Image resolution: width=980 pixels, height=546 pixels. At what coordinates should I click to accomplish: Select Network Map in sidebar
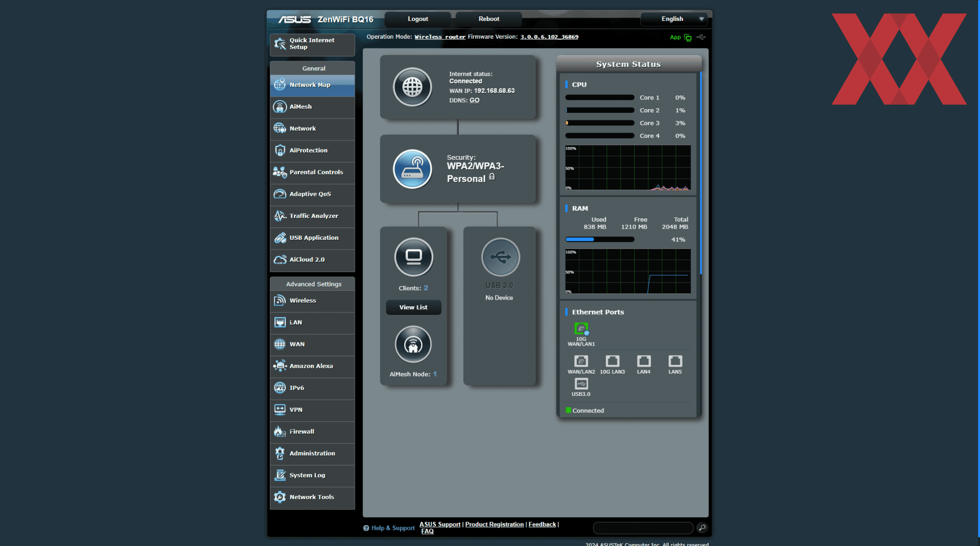click(x=312, y=85)
